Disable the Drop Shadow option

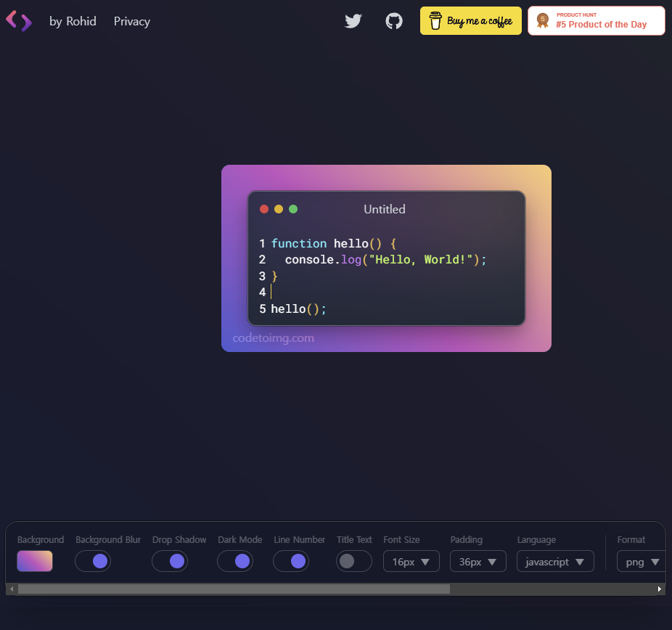click(x=170, y=561)
